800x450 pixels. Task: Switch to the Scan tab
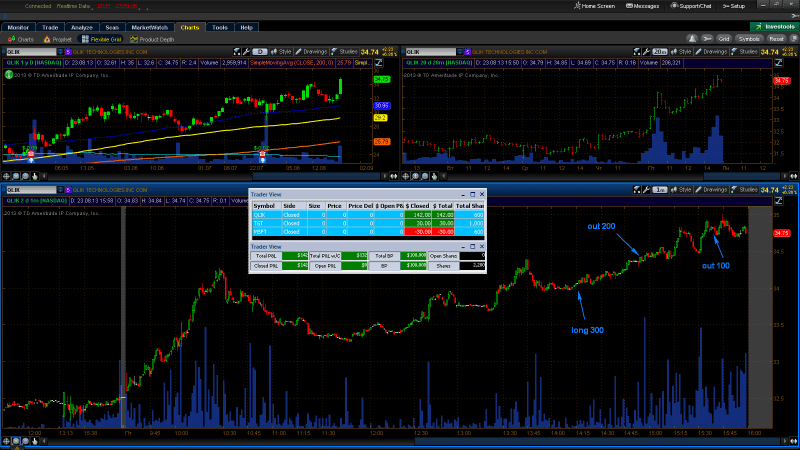coord(112,28)
